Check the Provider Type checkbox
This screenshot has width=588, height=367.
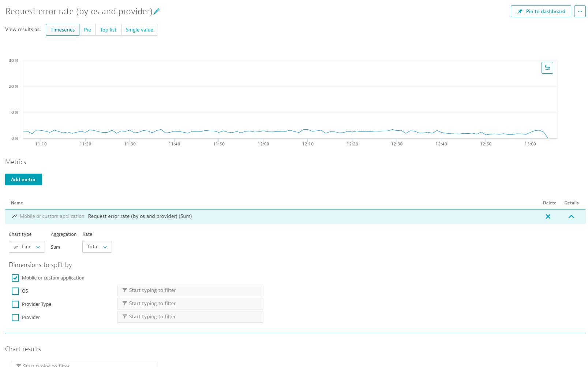15,304
